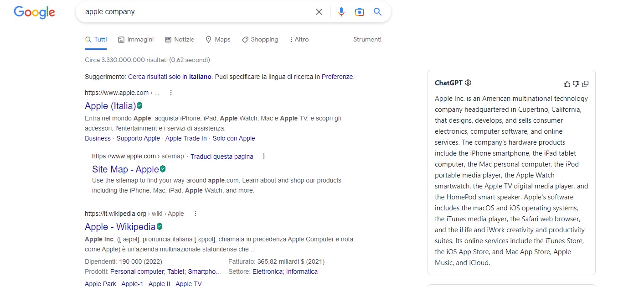Click the 'Personal computer' product link

point(137,271)
